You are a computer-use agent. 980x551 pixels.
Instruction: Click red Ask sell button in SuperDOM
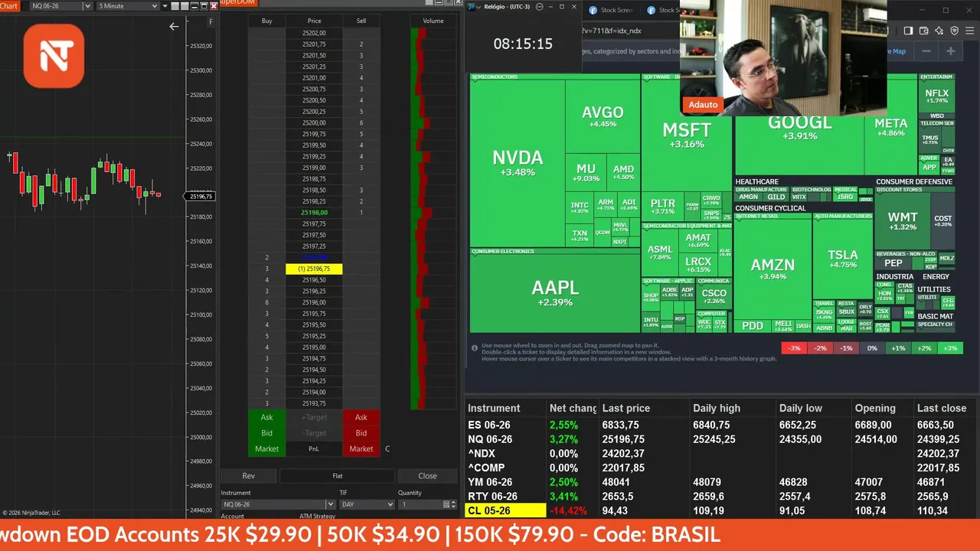pyautogui.click(x=361, y=417)
